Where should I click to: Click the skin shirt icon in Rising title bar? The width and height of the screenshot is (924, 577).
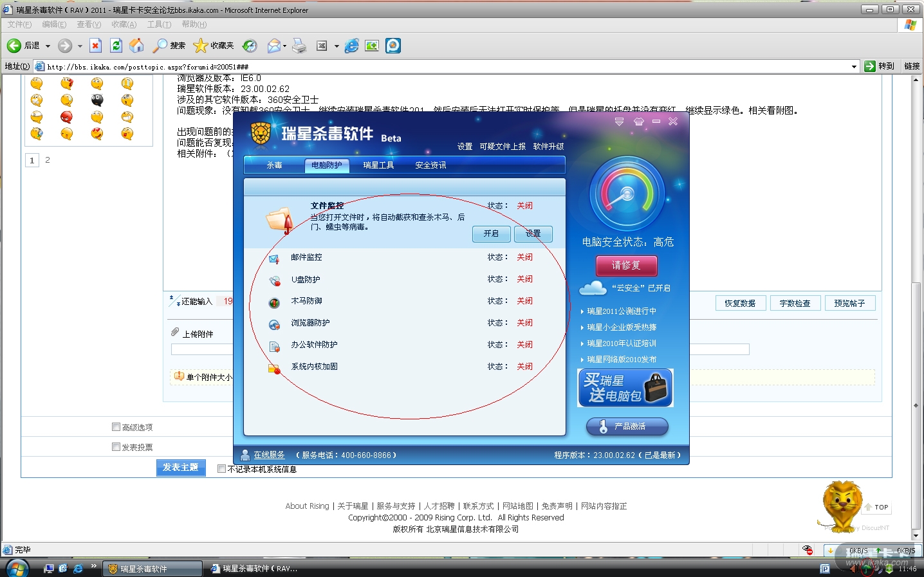pyautogui.click(x=638, y=121)
